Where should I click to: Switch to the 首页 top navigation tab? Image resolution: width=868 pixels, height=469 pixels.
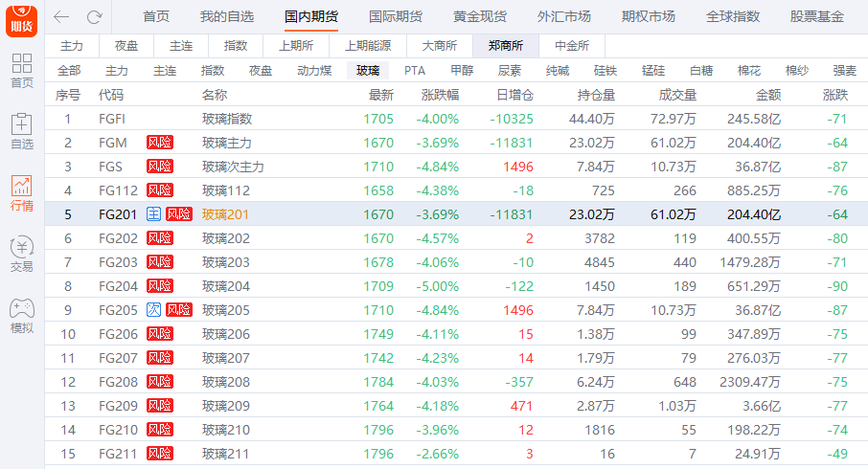coord(156,16)
